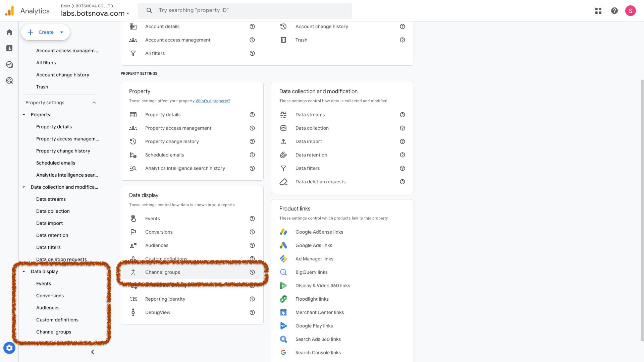644x362 pixels.
Task: Open the Reports icon in left rail
Action: [9, 48]
